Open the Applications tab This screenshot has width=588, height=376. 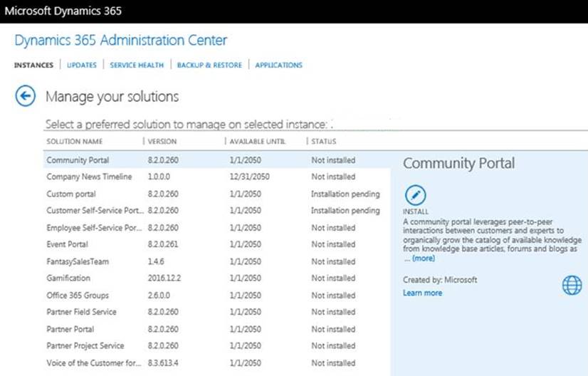pos(278,66)
